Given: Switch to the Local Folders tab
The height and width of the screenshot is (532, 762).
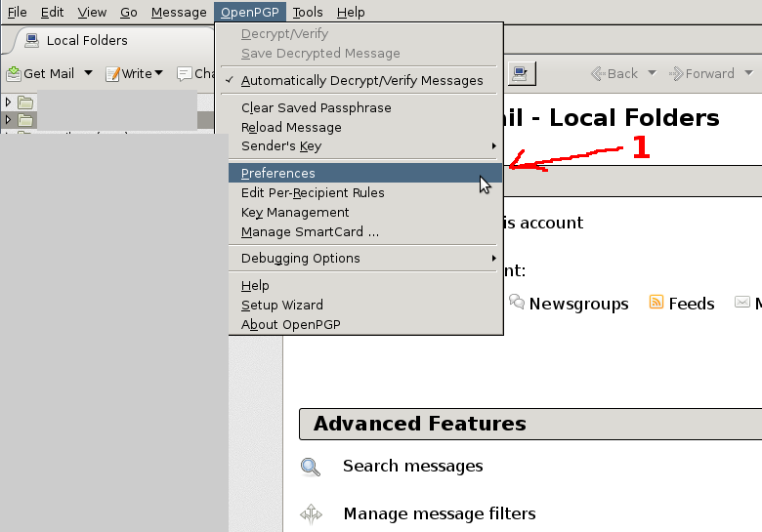Looking at the screenshot, I should [x=86, y=41].
